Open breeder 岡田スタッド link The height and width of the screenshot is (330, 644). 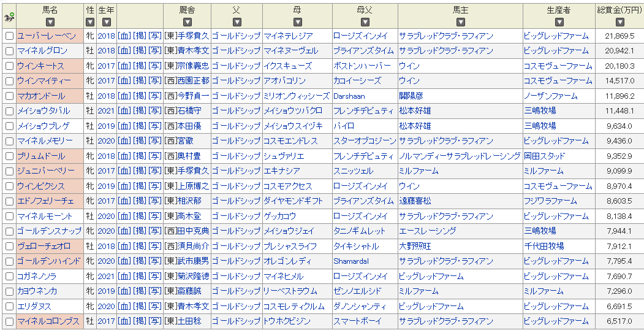tap(545, 156)
